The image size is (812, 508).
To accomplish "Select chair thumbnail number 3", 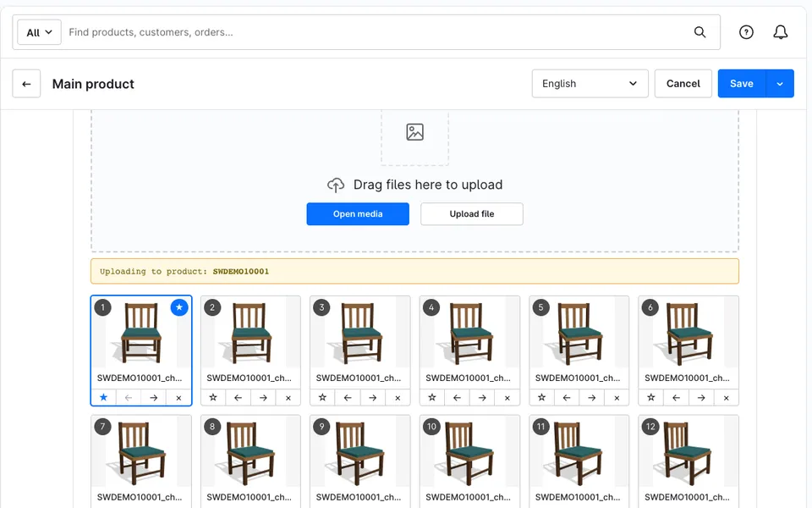I will [360, 334].
